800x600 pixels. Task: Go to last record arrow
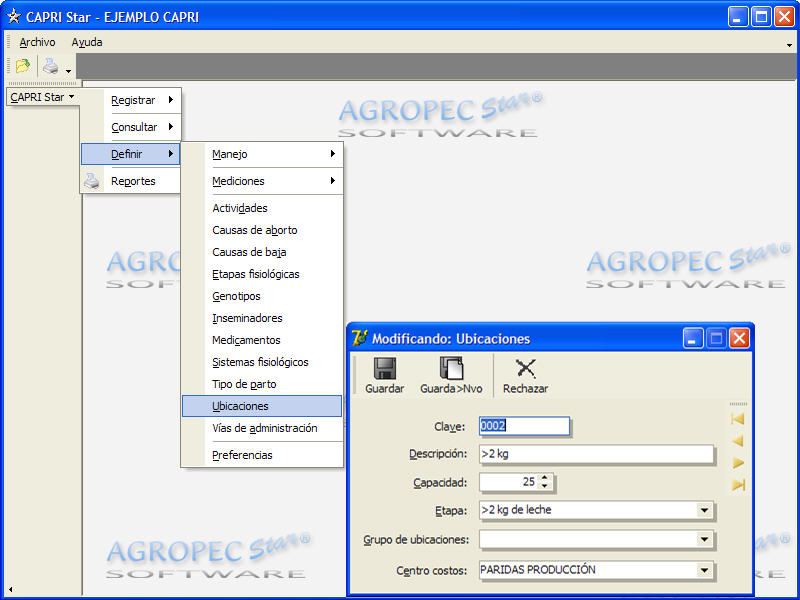[x=738, y=485]
